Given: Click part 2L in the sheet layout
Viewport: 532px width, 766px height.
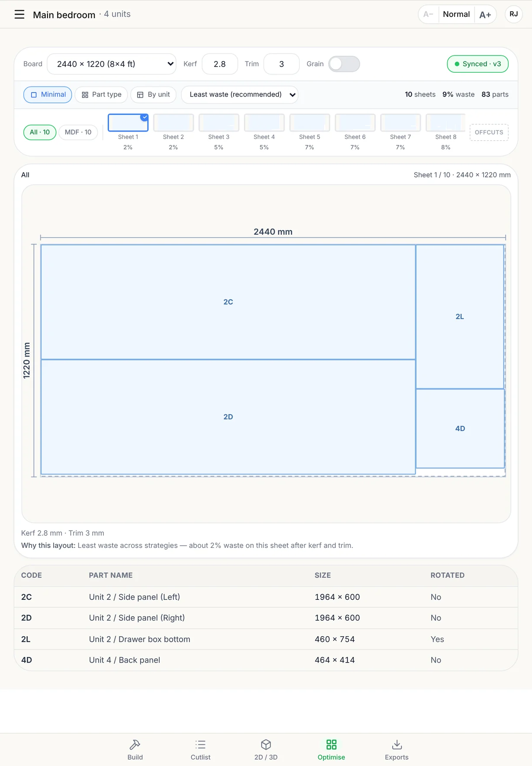Looking at the screenshot, I should coord(460,317).
